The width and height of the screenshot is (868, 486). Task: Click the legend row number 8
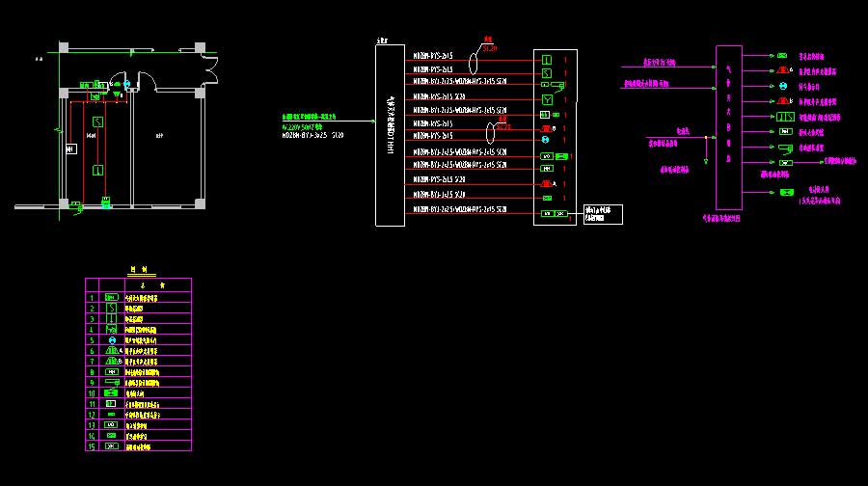(x=92, y=372)
